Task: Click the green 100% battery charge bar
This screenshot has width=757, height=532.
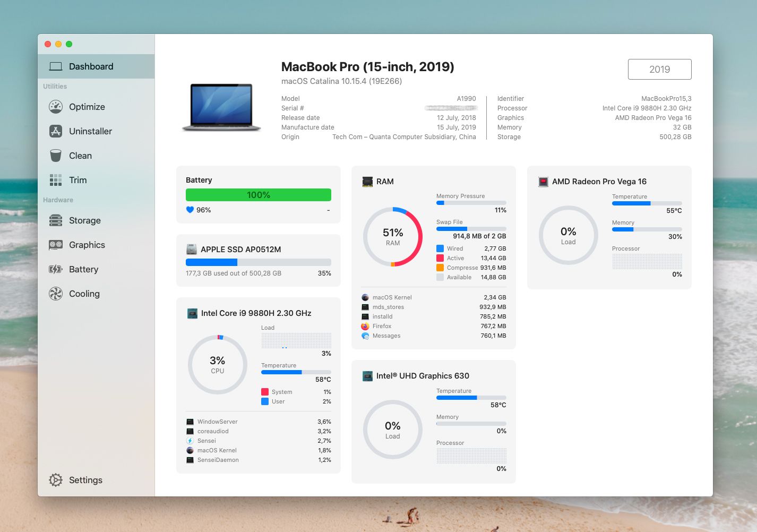Action: pyautogui.click(x=259, y=195)
